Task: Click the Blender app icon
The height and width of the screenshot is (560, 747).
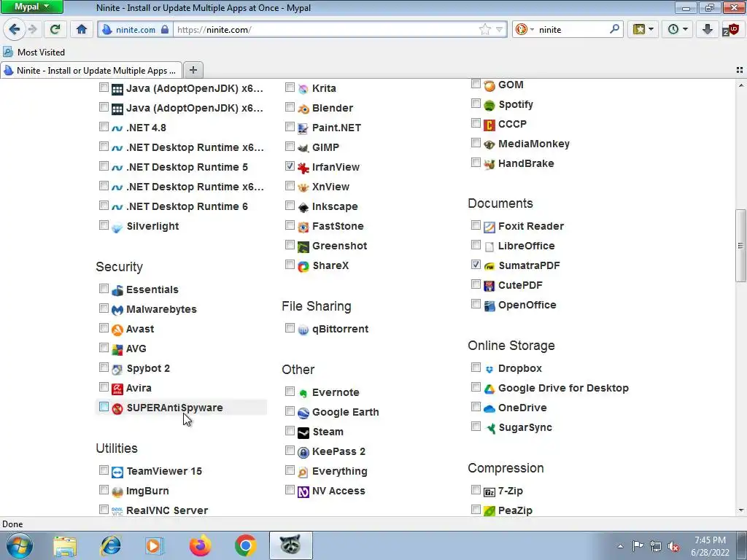Action: (x=303, y=109)
